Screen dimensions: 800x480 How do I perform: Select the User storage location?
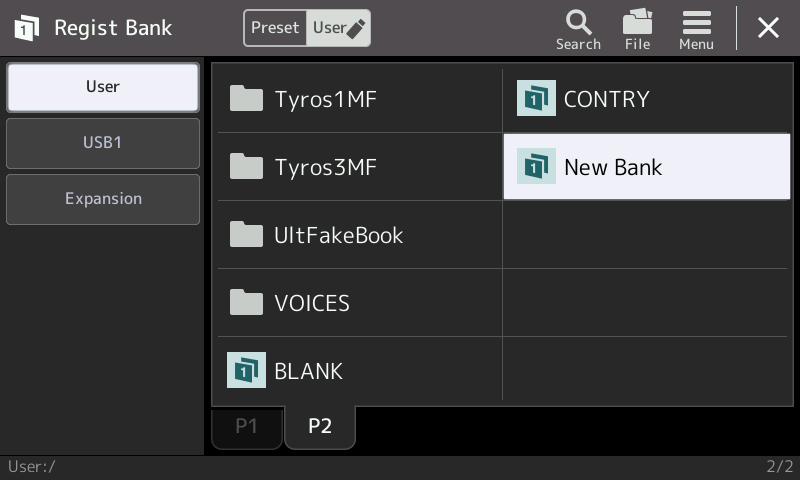103,87
